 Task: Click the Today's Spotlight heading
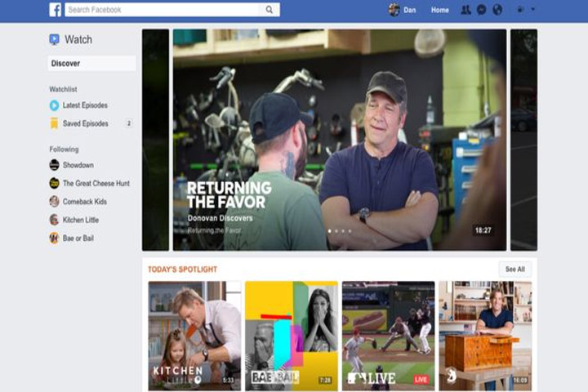(x=183, y=269)
